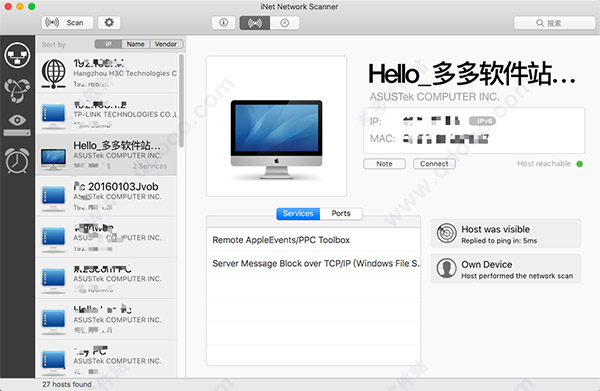This screenshot has width=600, height=391.
Task: Switch to the Services tab
Action: [298, 213]
